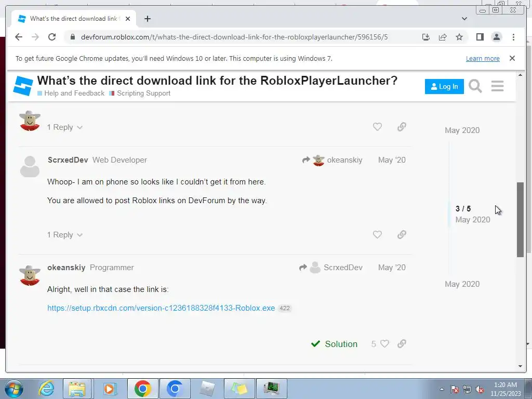Click the 3 / 5 timeline position indicator
The image size is (532, 399).
tap(463, 209)
